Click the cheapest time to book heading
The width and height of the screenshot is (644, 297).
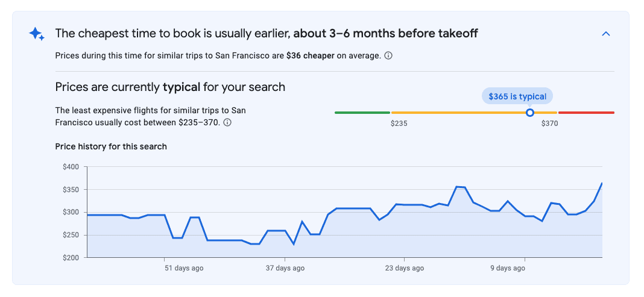[x=266, y=34]
